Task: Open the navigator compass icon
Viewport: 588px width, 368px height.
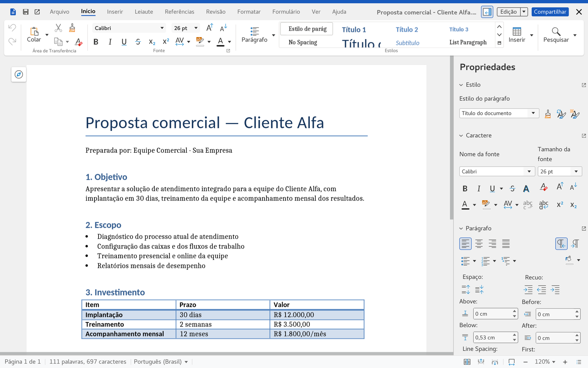Action: [19, 75]
